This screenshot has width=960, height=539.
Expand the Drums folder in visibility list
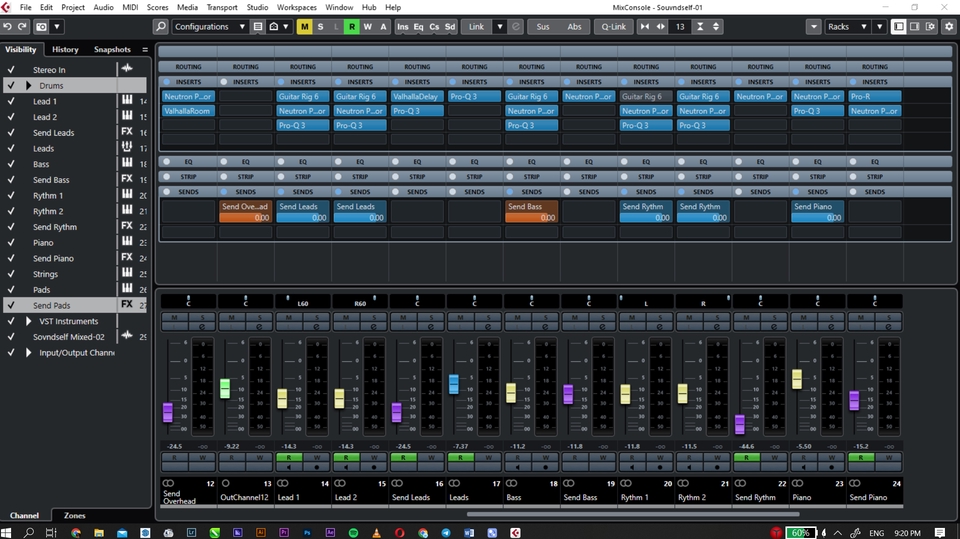click(28, 86)
